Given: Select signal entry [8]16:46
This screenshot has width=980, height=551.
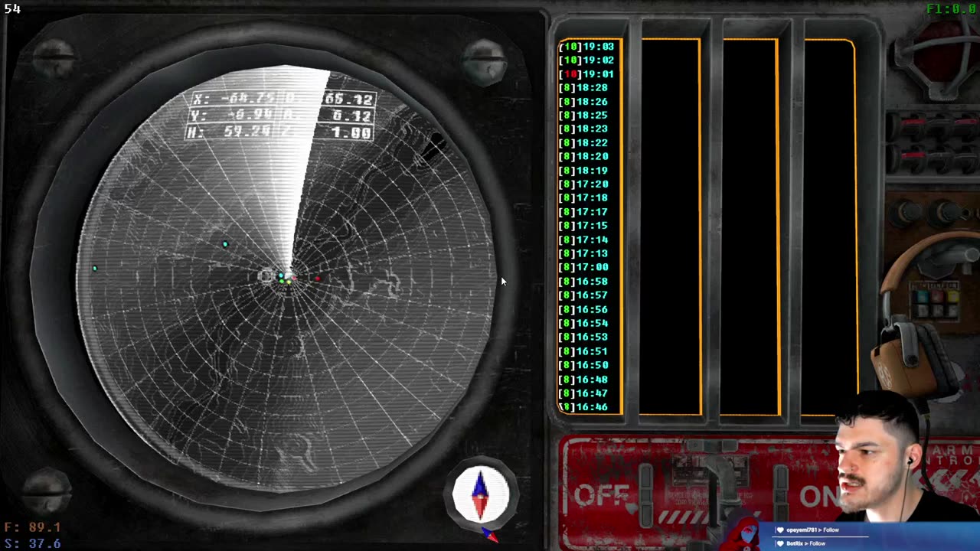Looking at the screenshot, I should 585,407.
